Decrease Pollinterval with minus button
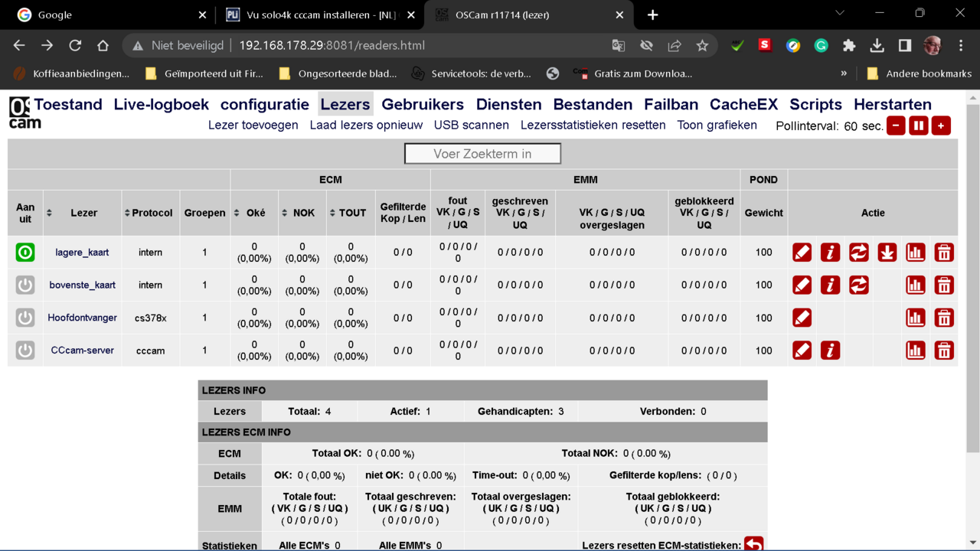The height and width of the screenshot is (551, 980). (x=895, y=125)
